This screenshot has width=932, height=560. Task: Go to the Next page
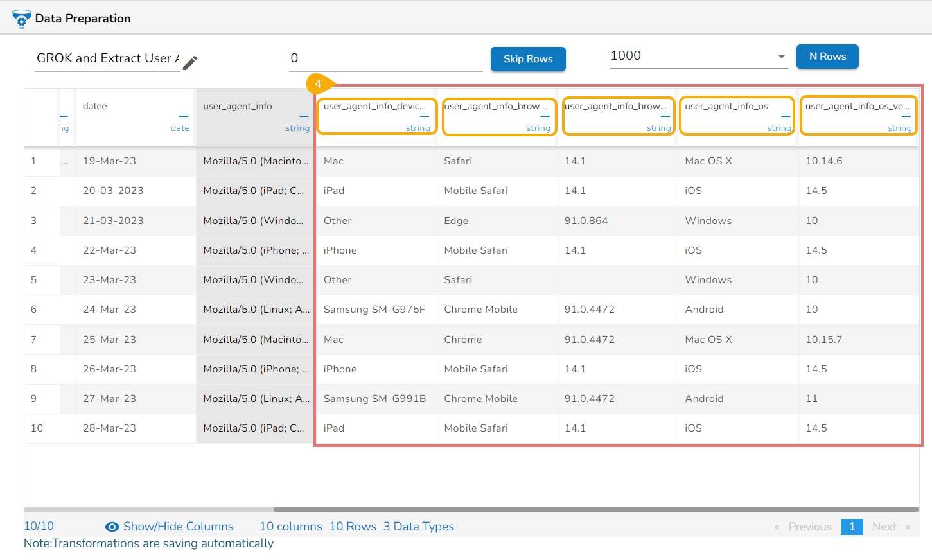(x=884, y=527)
